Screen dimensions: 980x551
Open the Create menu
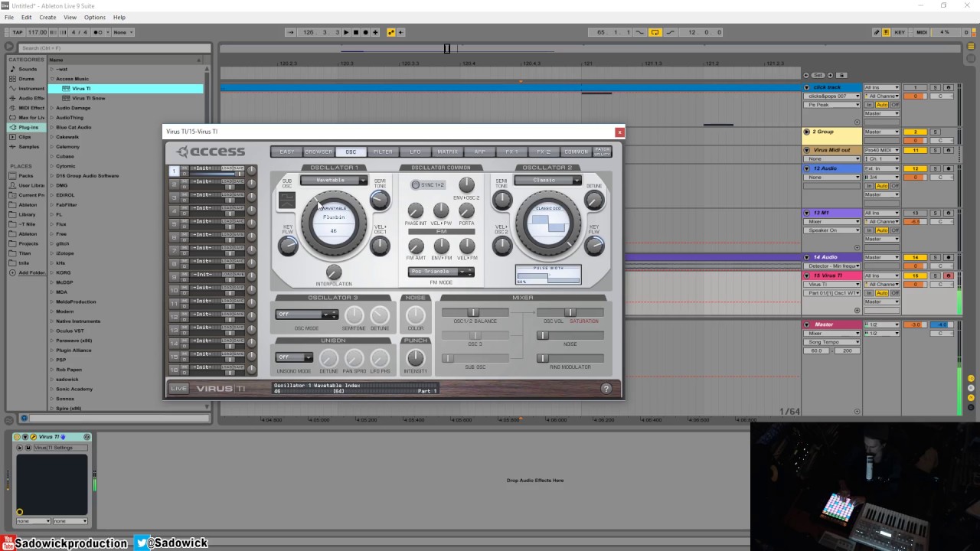pyautogui.click(x=47, y=17)
